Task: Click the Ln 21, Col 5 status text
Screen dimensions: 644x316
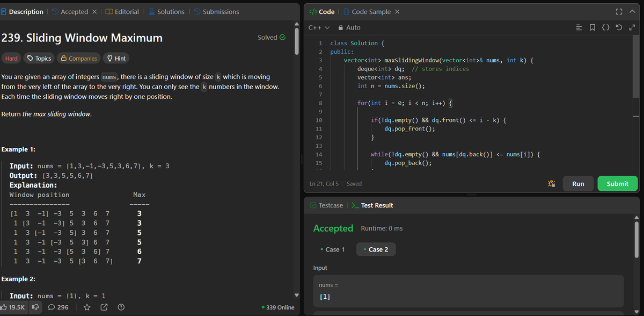Action: [325, 184]
